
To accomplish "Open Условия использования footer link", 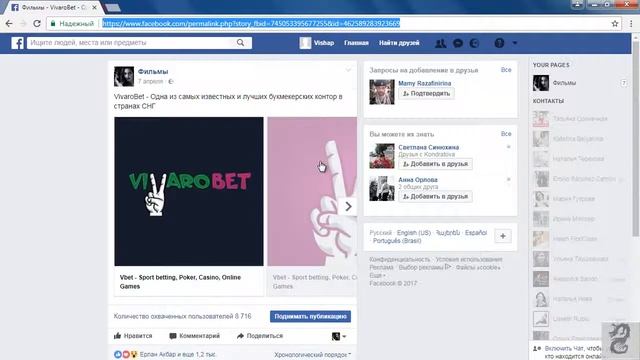I will pyautogui.click(x=469, y=260).
